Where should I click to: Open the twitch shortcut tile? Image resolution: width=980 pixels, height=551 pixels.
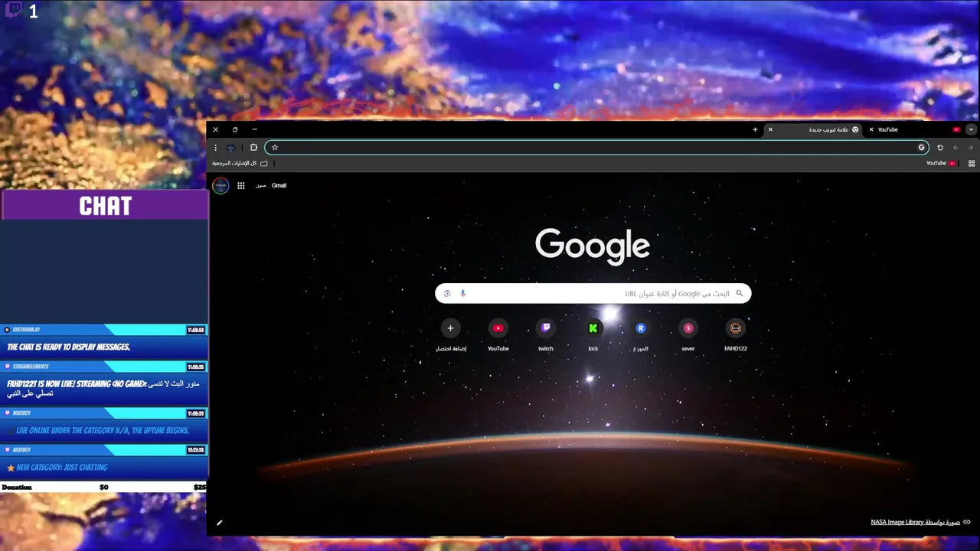[x=546, y=335]
